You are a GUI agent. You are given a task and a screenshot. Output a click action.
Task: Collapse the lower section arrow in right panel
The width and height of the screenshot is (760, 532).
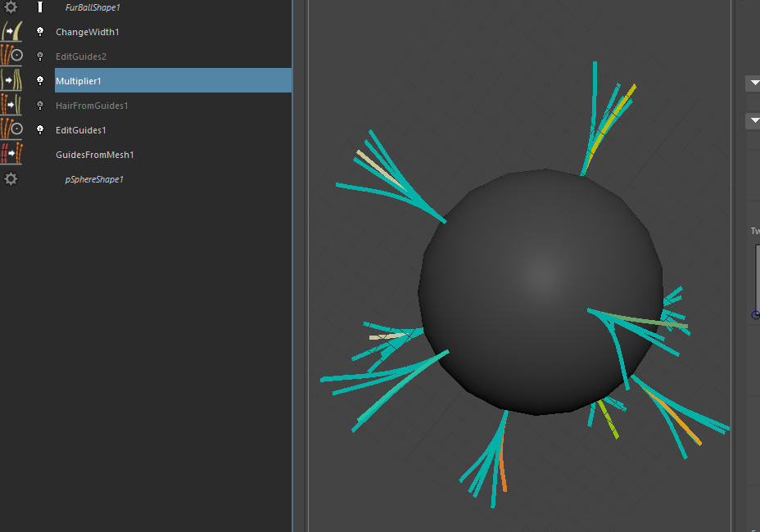point(753,121)
